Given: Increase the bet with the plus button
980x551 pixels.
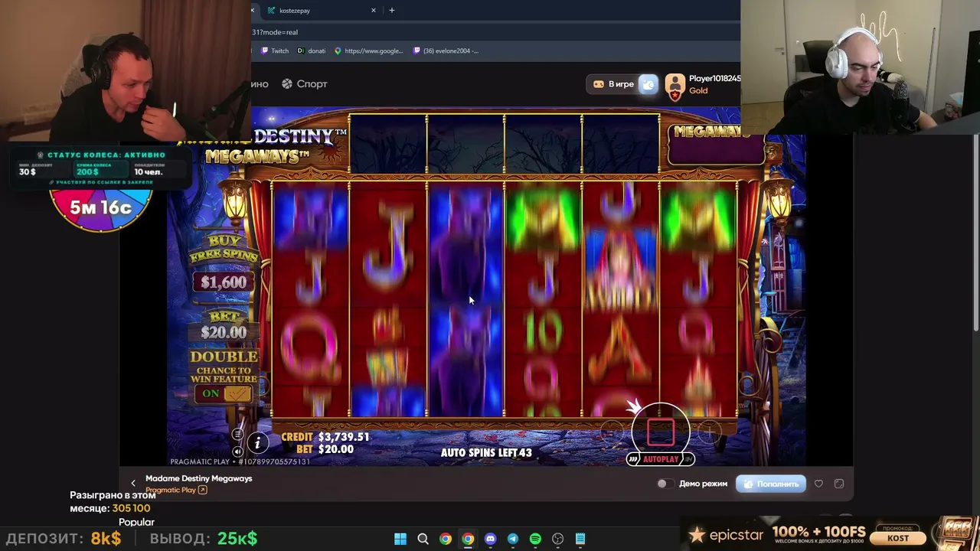Looking at the screenshot, I should click(709, 433).
